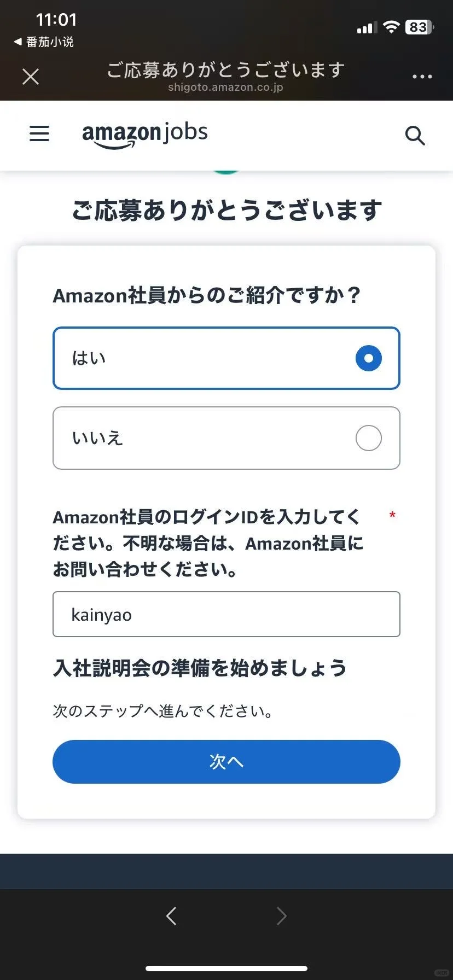Click the Amazon login ID input field
This screenshot has height=980, width=453.
[x=226, y=614]
